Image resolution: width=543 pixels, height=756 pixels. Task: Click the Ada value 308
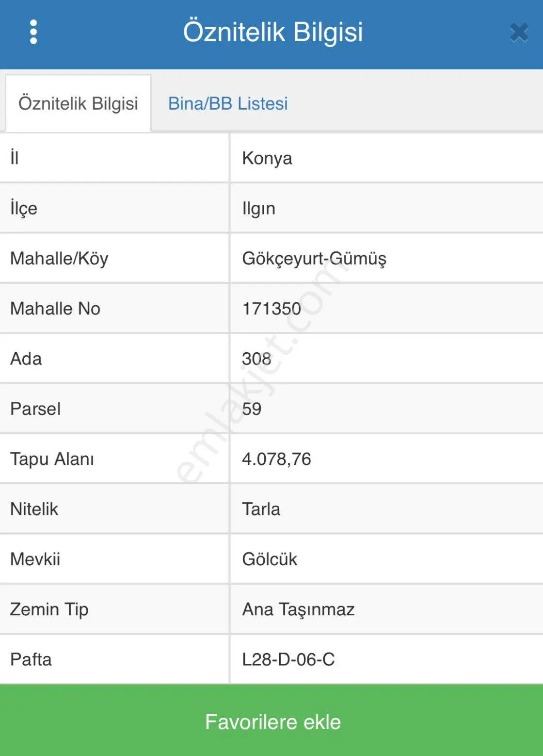pyautogui.click(x=256, y=359)
